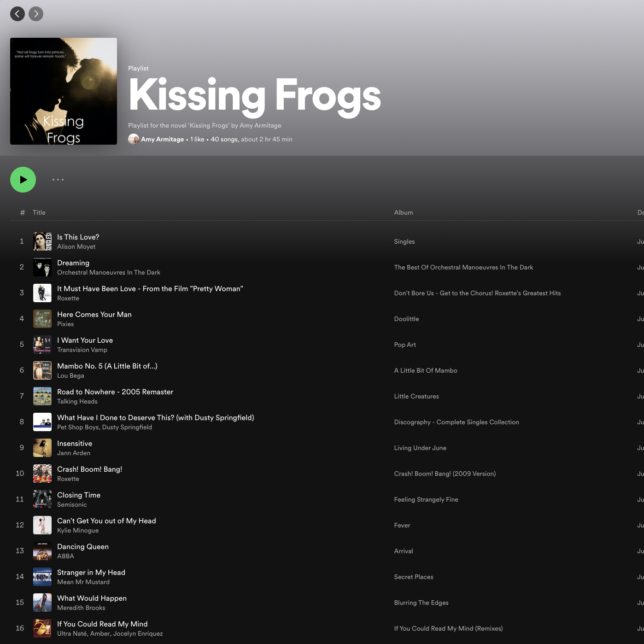Click the Mambo No. 5 cover thumbnail
644x644 pixels.
(x=42, y=370)
